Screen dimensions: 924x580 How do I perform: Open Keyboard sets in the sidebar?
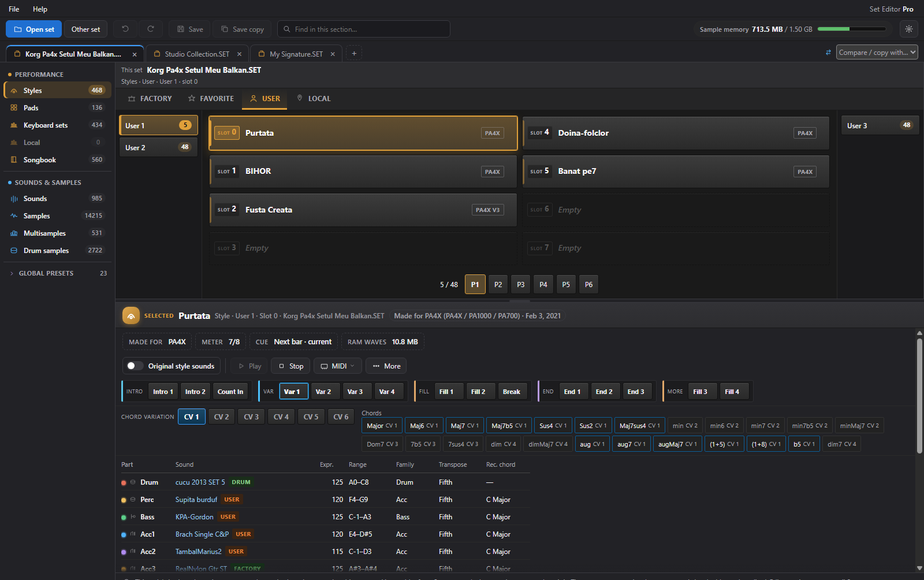[57, 125]
